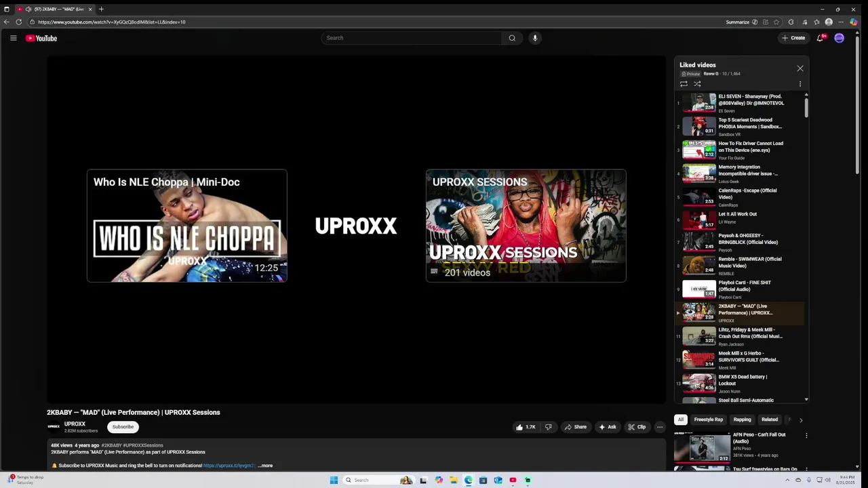This screenshot has width=868, height=488.
Task: Share this video
Action: click(576, 427)
